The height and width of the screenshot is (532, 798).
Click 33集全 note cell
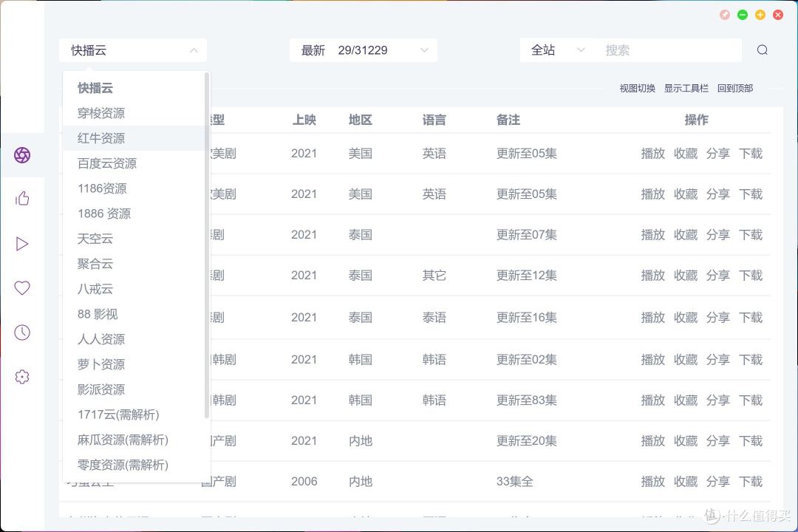[x=514, y=482]
